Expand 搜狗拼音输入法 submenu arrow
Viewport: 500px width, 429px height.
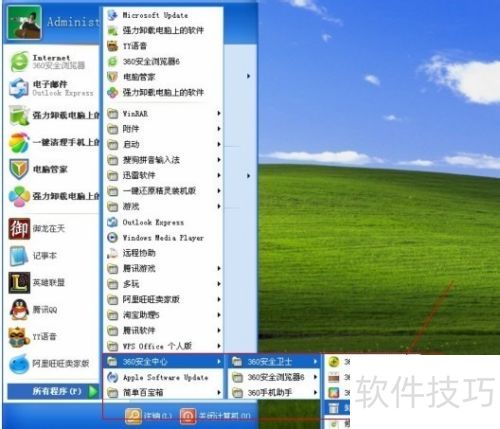click(219, 160)
